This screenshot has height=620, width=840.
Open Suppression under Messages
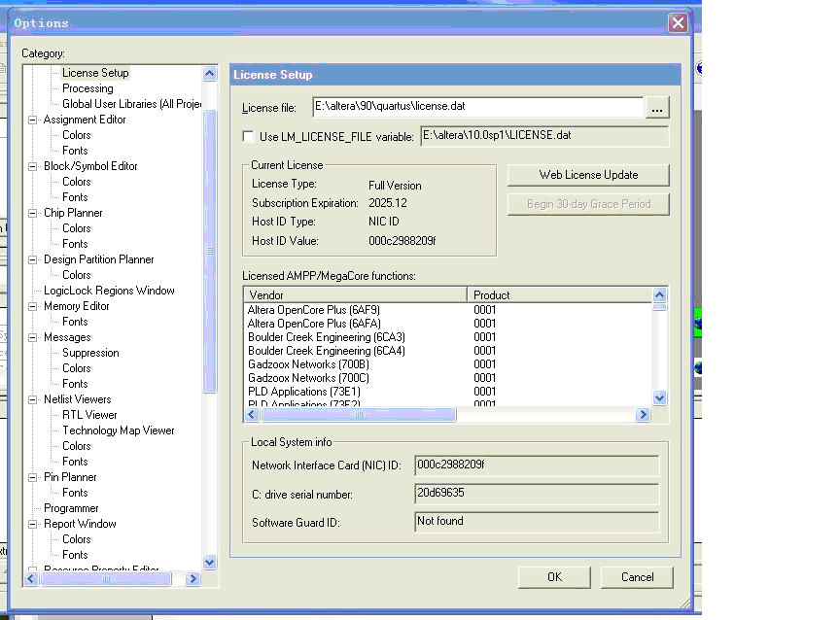[x=90, y=353]
